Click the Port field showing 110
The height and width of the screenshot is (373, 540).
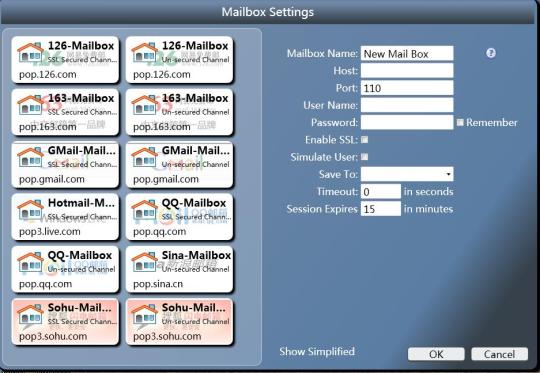[407, 88]
